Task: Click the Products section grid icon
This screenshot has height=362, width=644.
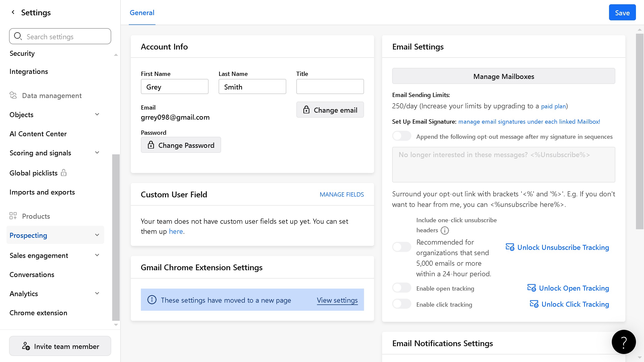Action: click(x=13, y=216)
